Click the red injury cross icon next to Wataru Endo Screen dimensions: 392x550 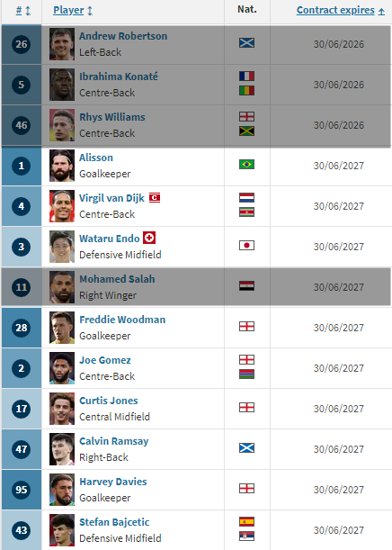tap(149, 238)
